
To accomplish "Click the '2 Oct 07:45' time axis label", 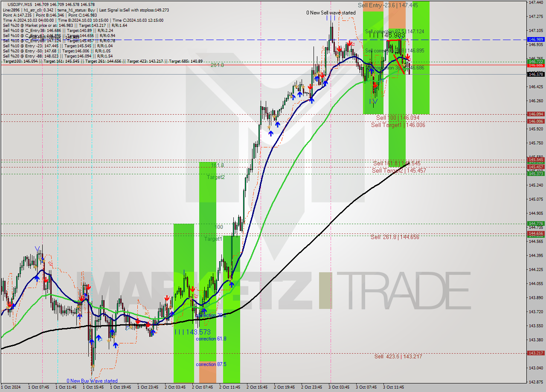I will (202, 387).
